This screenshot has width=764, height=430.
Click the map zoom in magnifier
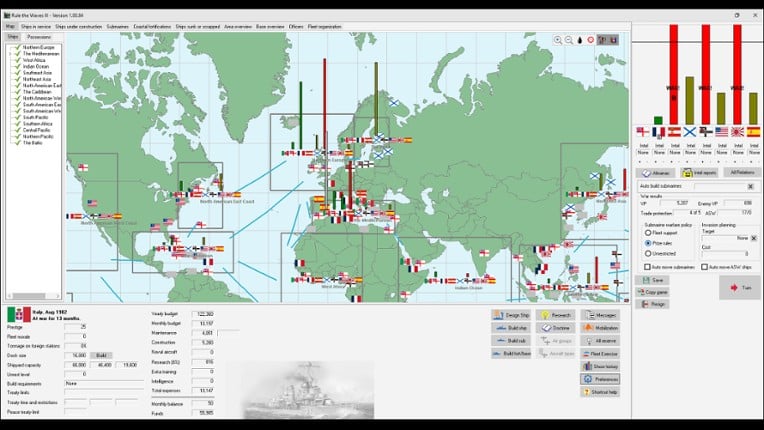(x=558, y=40)
